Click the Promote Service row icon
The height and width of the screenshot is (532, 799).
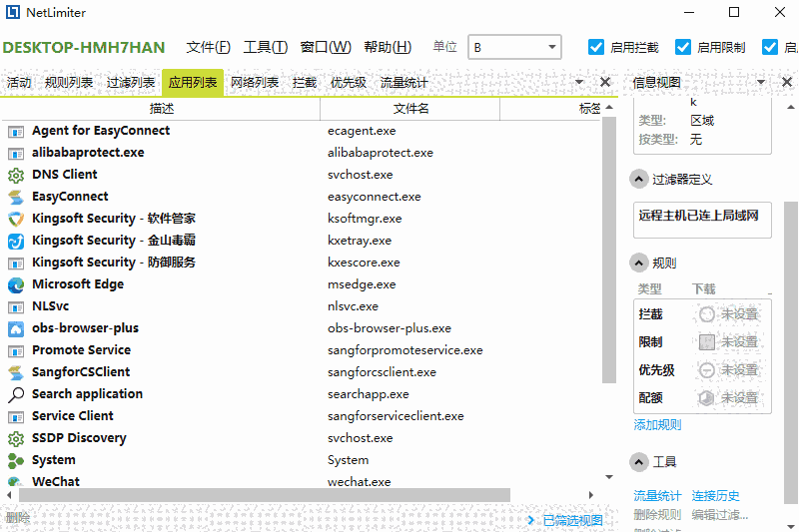point(16,350)
